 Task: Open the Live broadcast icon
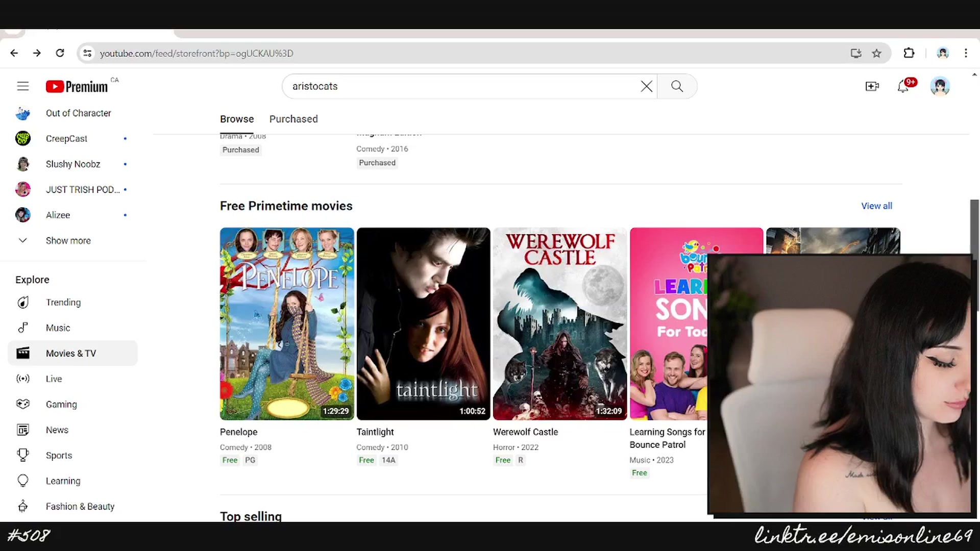(23, 379)
